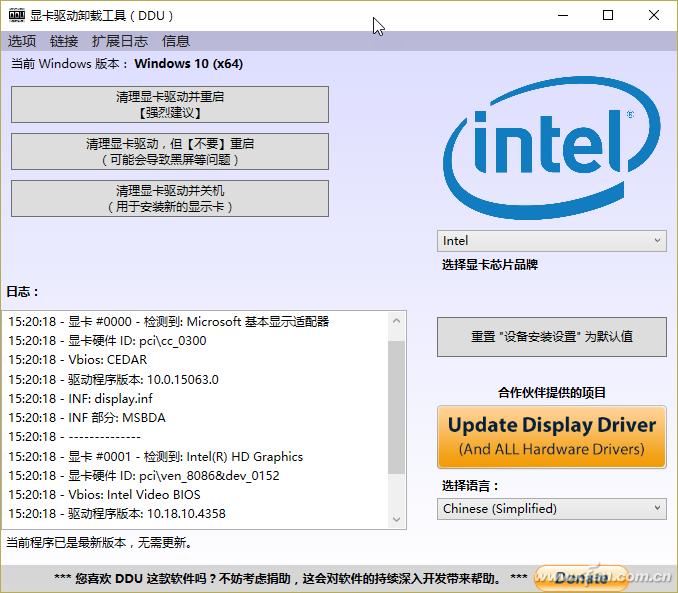Open the Intel GPU brand dropdown
Viewport: 678px width, 593px height.
point(552,241)
